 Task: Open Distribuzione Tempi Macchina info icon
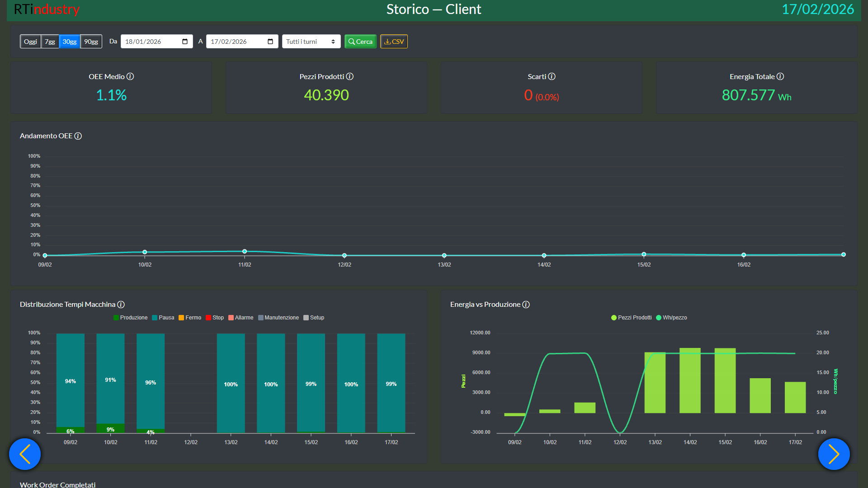[121, 305]
